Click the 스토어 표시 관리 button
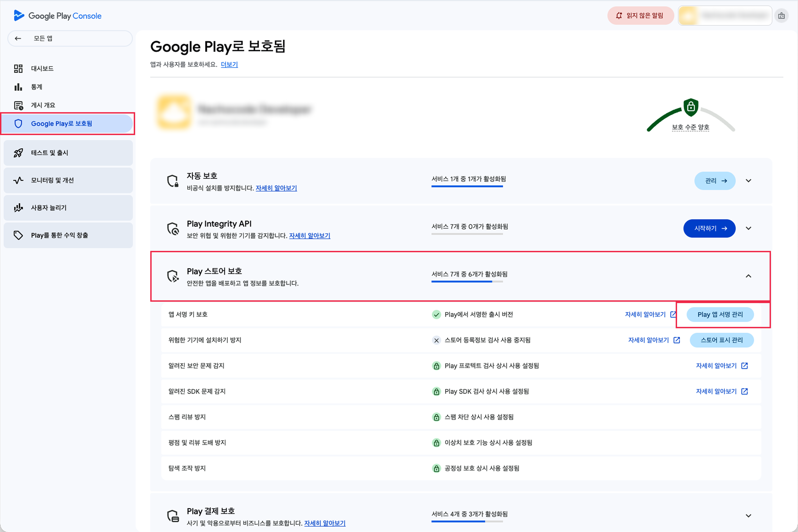 click(x=722, y=340)
